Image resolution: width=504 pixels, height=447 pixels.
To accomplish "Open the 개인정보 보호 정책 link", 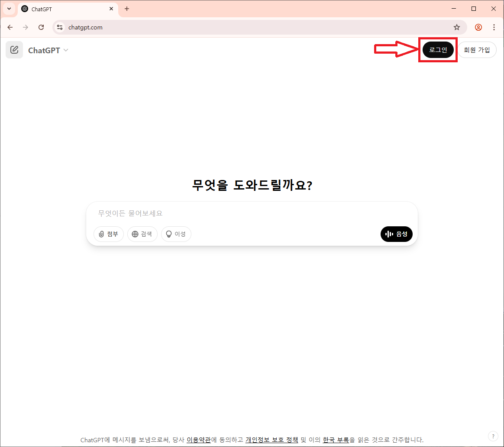I will point(271,440).
